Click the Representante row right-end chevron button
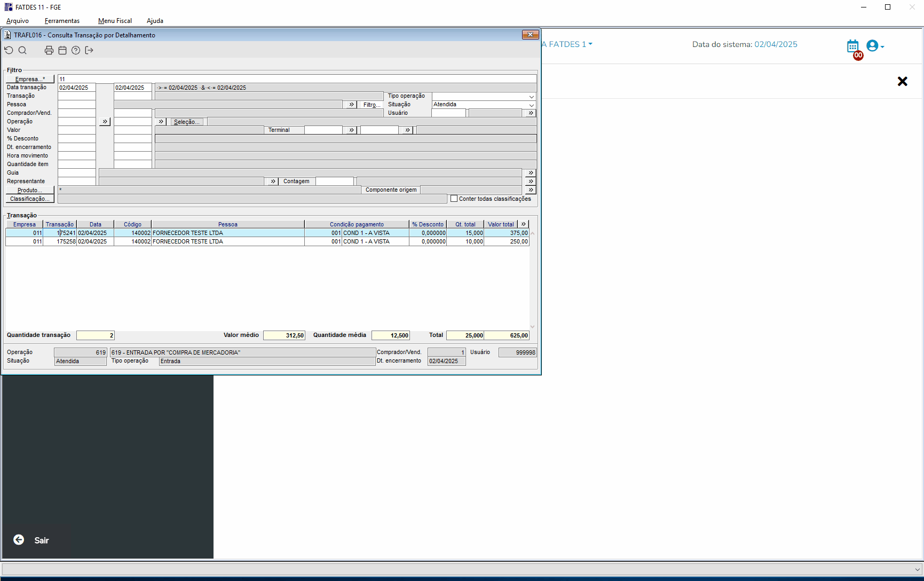Screen dimensions: 924x581 tap(531, 182)
